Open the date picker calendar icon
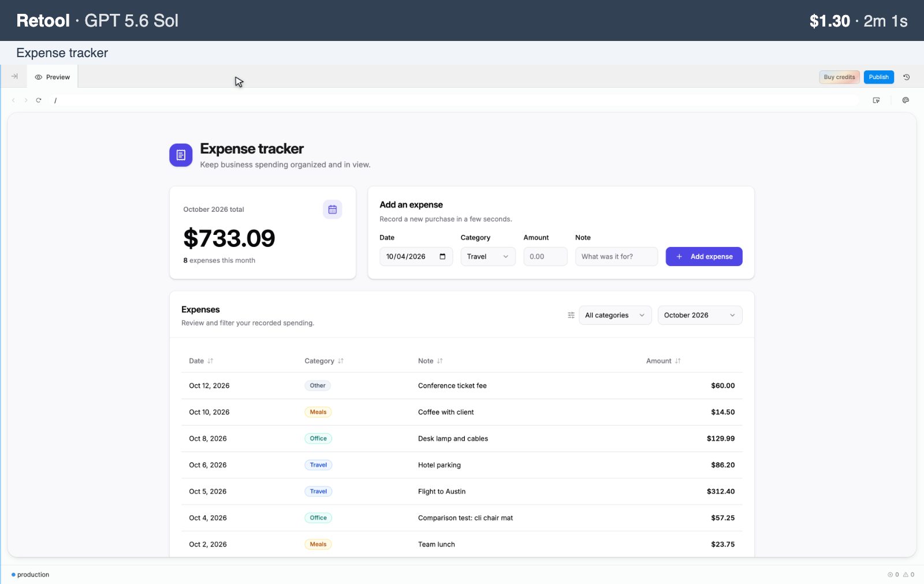This screenshot has height=584, width=924. click(x=442, y=257)
